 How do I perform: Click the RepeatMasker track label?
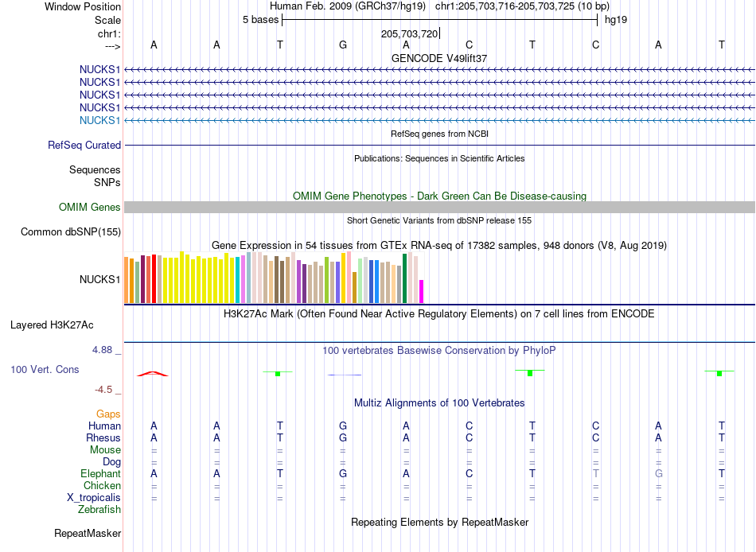pyautogui.click(x=88, y=533)
